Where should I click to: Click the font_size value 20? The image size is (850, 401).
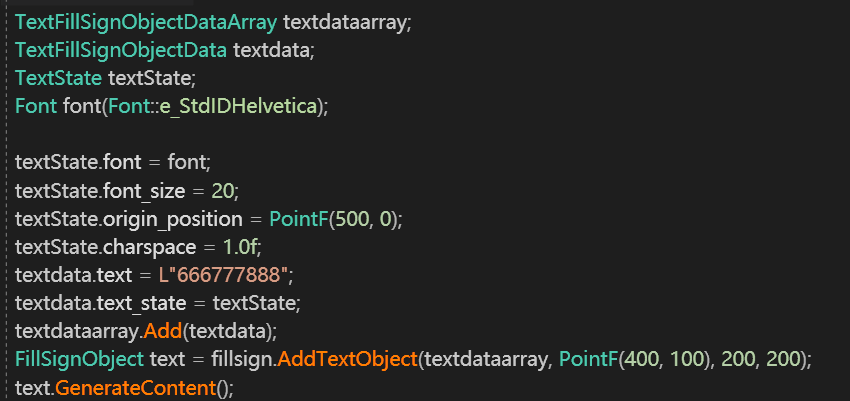coord(222,191)
